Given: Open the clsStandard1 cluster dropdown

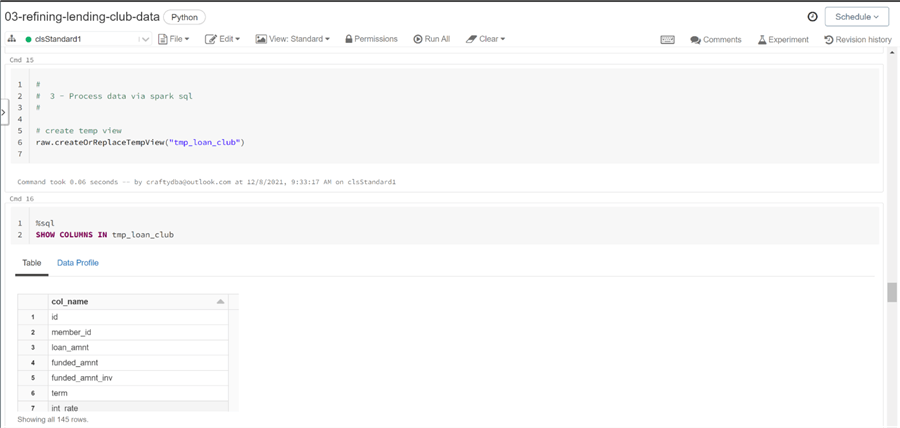Looking at the screenshot, I should tap(86, 39).
